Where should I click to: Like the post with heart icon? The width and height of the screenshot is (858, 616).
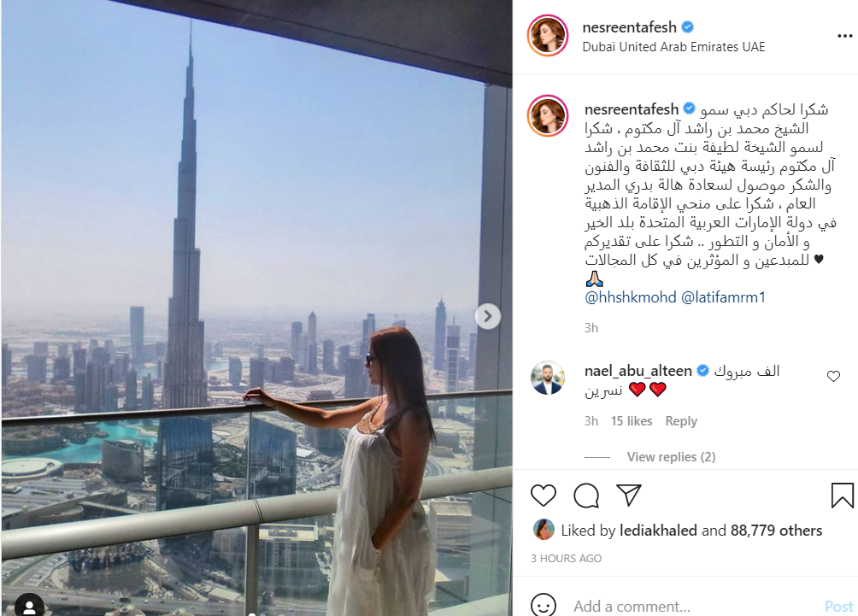pos(544,496)
